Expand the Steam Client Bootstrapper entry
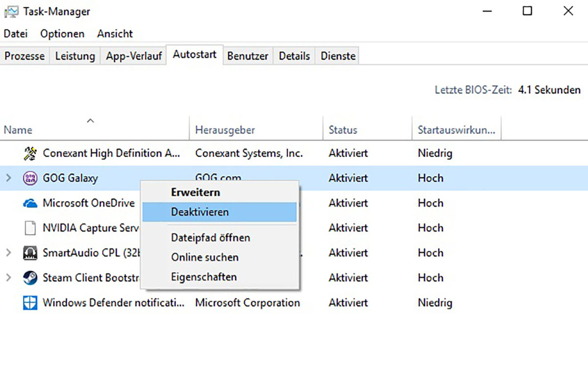Screen dimensions: 588x392 point(8,278)
